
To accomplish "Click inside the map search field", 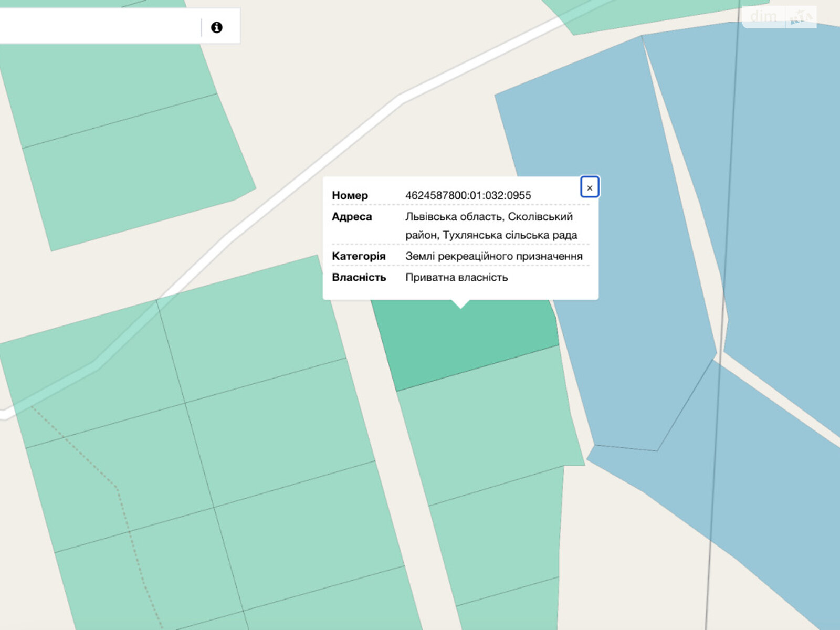I will click(x=100, y=26).
